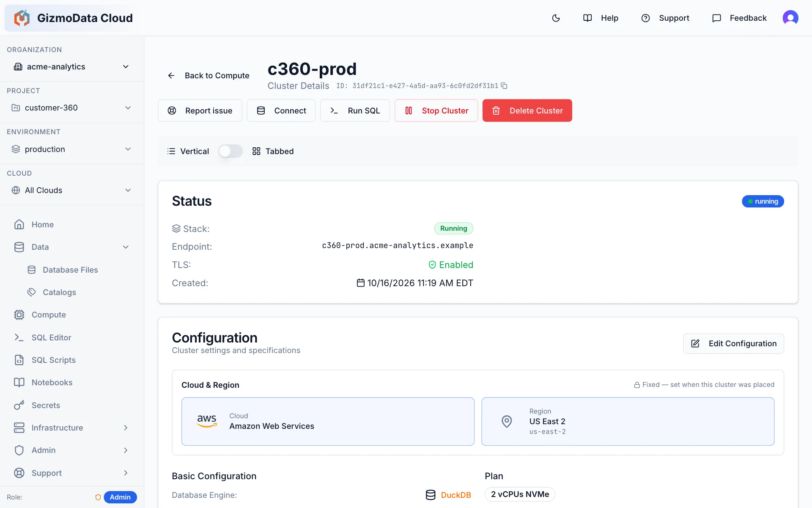This screenshot has height=508, width=812.
Task: Click the Connect button
Action: pos(281,110)
